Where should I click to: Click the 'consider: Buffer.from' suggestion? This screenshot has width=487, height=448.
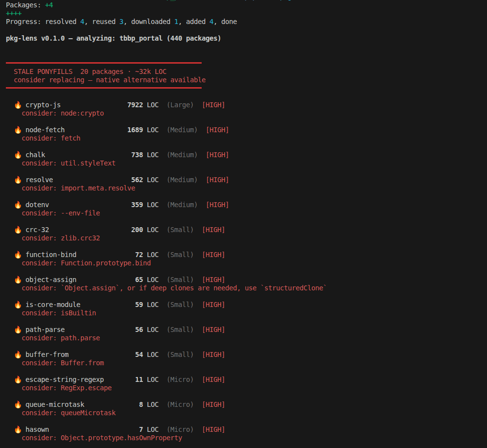click(63, 363)
